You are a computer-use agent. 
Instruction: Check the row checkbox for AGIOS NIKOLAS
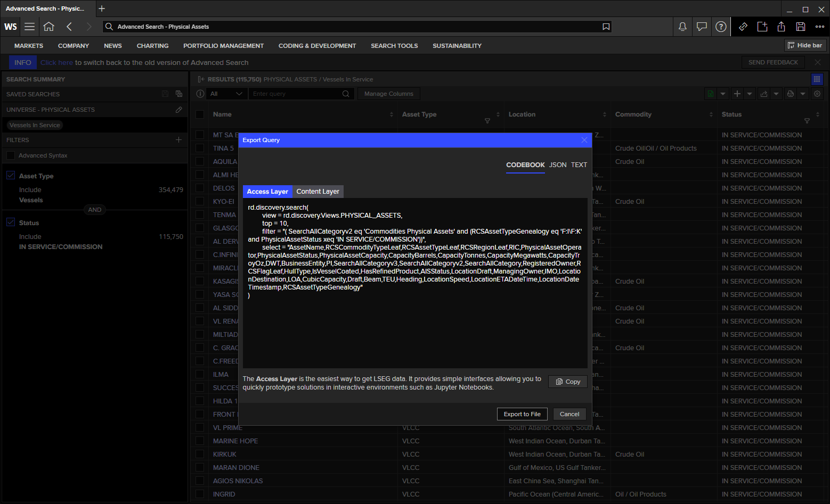[200, 481]
